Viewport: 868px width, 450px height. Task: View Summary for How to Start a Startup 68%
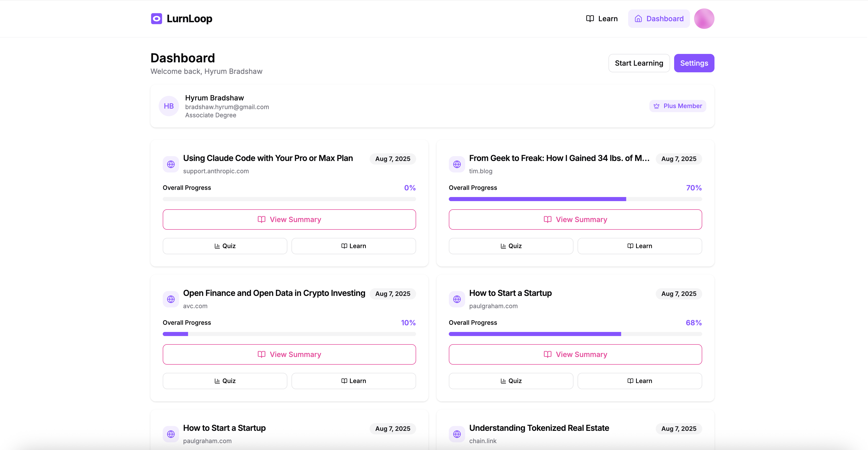tap(575, 354)
